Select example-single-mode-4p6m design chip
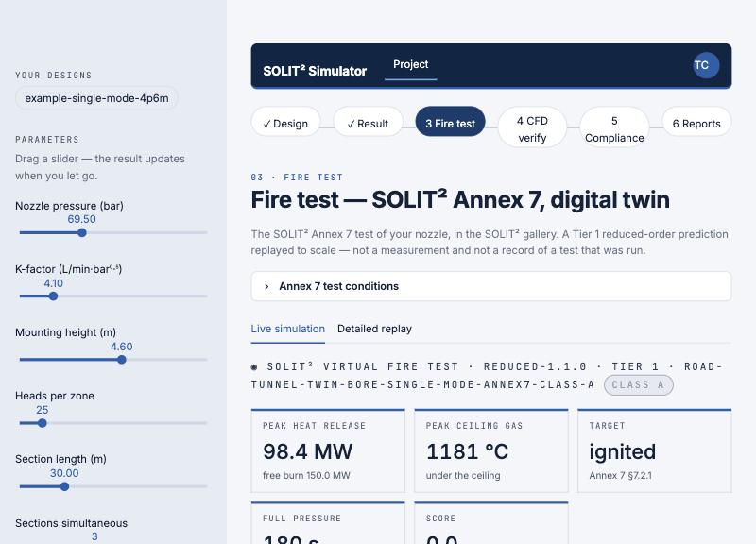The image size is (756, 544). [97, 98]
